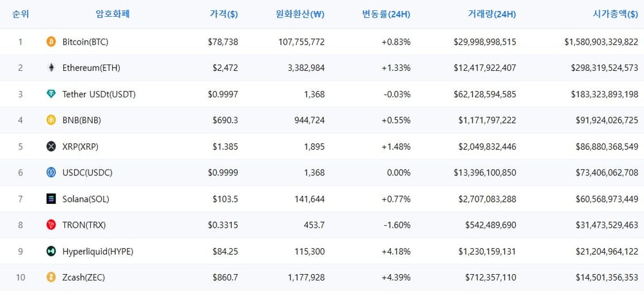Click the Bitcoin orange coin icon
644x296 pixels.
(x=51, y=41)
